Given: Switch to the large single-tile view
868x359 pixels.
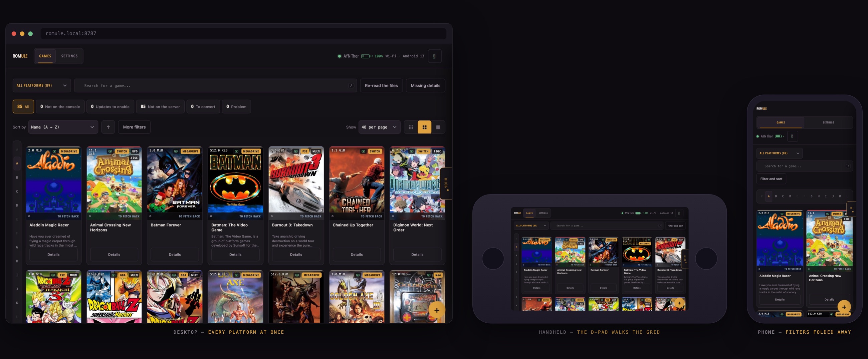Looking at the screenshot, I should coord(438,127).
